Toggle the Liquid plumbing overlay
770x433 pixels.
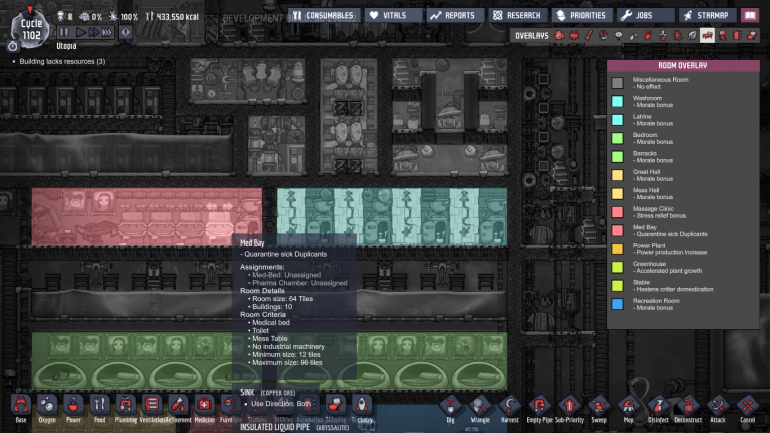point(633,35)
